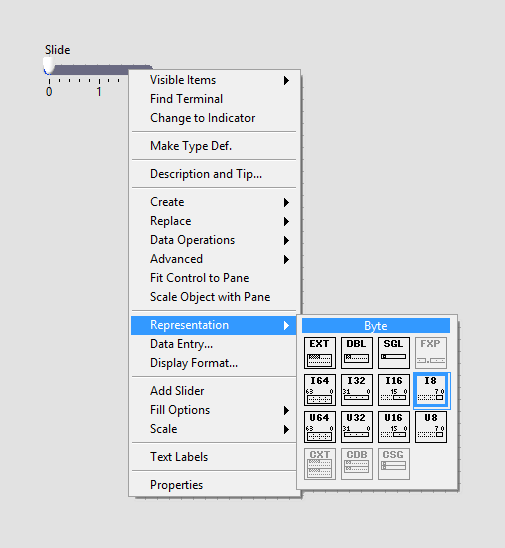505x548 pixels.
Task: Expand the Visible Items submenu
Action: point(214,80)
